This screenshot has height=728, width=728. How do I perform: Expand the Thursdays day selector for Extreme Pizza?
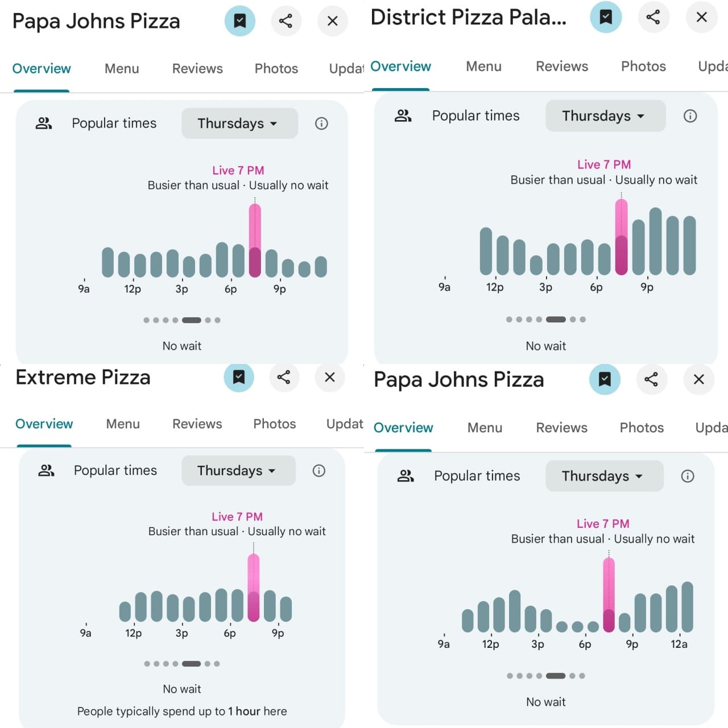[x=238, y=470]
